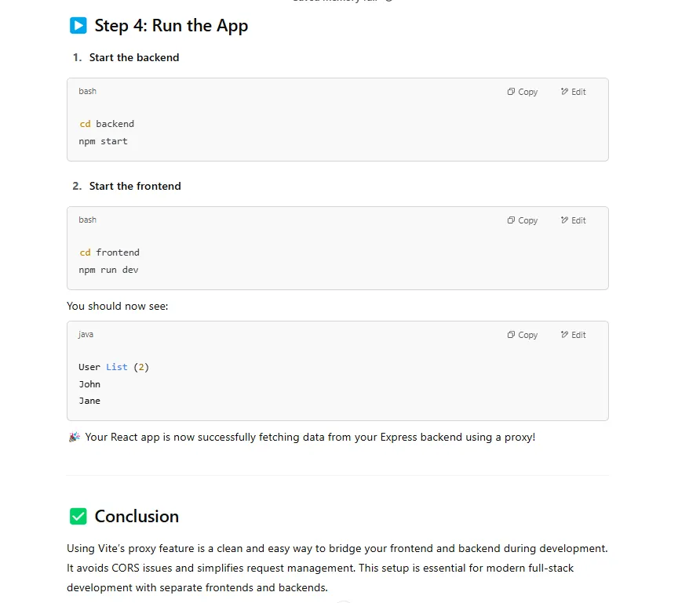Screen dimensions: 700x603
Task: Select the cd backend command line
Action: coord(106,124)
